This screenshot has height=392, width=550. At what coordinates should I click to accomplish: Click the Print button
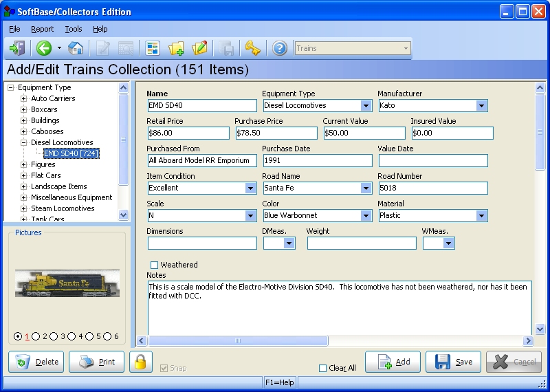tap(96, 362)
